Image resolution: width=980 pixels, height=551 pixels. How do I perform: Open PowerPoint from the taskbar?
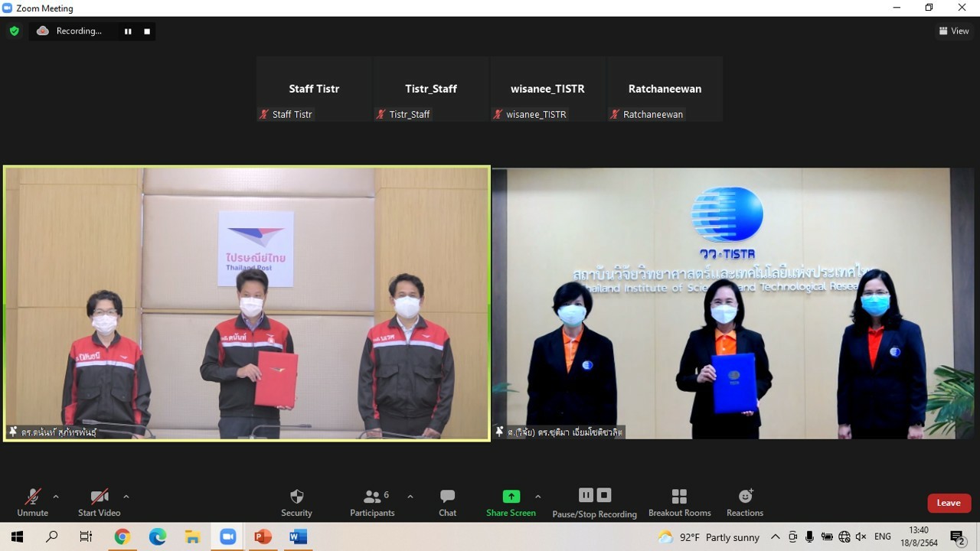point(263,536)
